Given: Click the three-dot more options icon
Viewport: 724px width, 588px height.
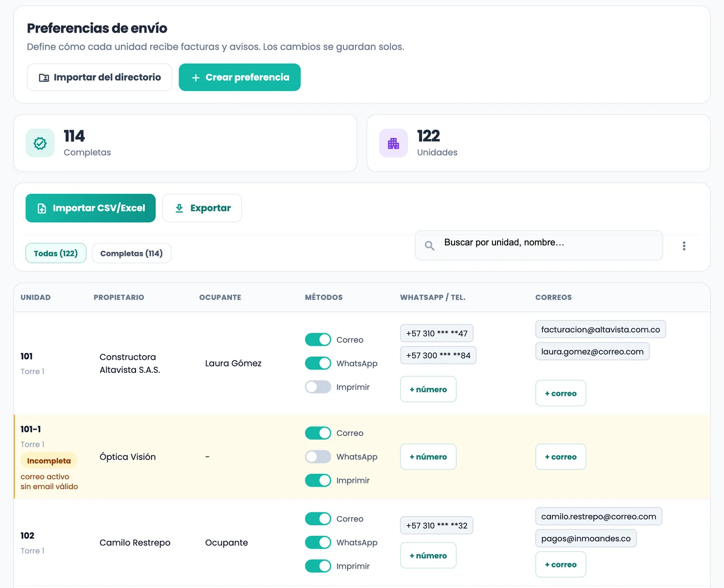Looking at the screenshot, I should point(684,246).
